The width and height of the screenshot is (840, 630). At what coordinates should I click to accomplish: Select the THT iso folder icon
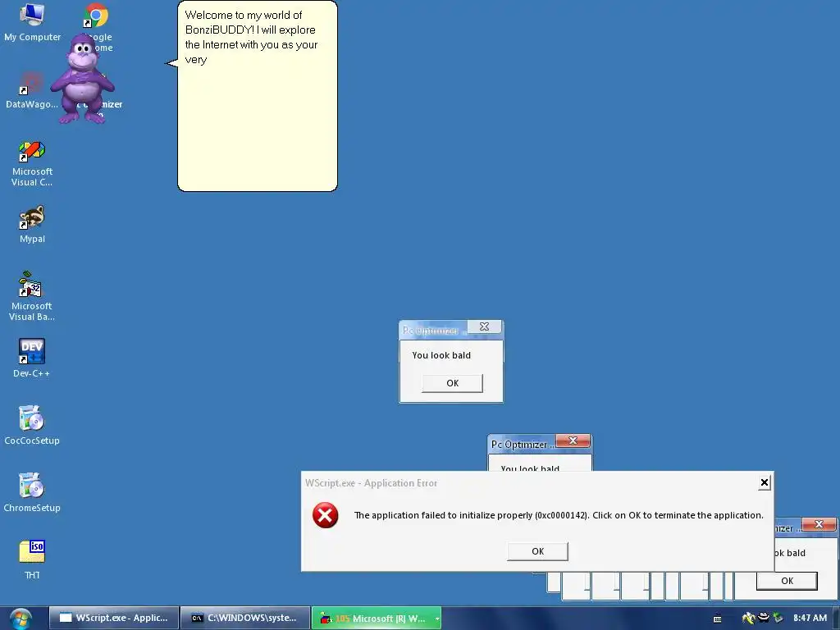coord(32,559)
